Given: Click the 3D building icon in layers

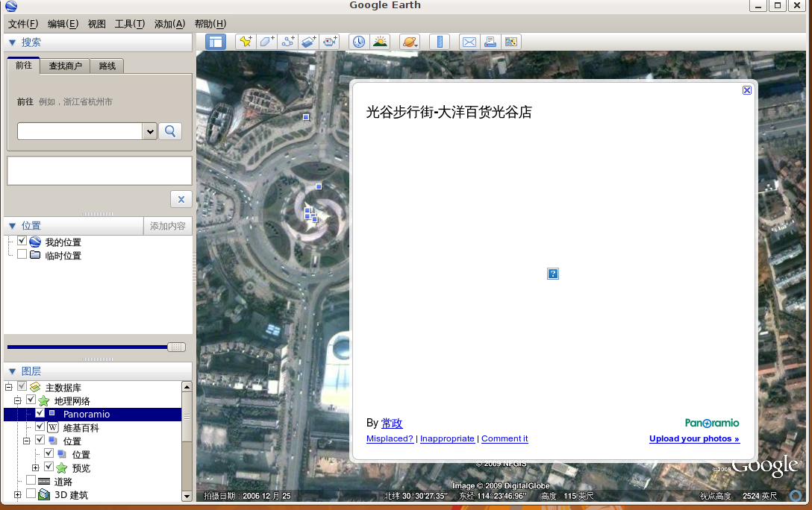Looking at the screenshot, I should pyautogui.click(x=44, y=494).
